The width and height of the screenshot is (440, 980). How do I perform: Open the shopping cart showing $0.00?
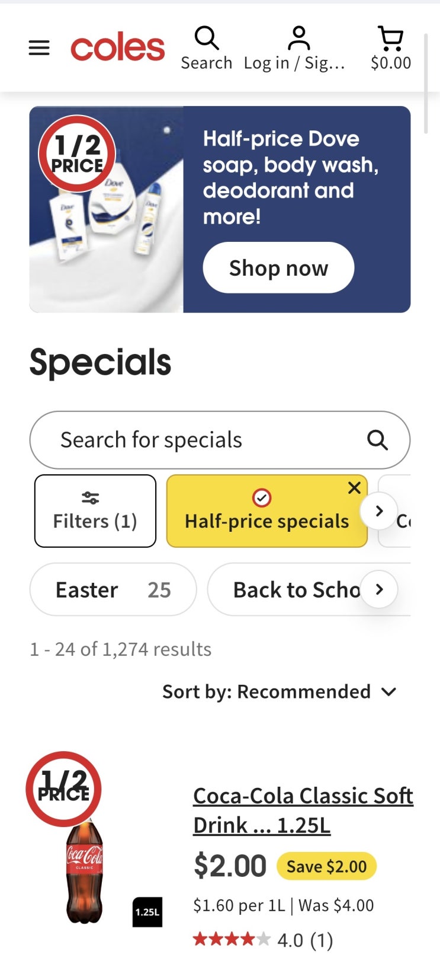pyautogui.click(x=390, y=48)
